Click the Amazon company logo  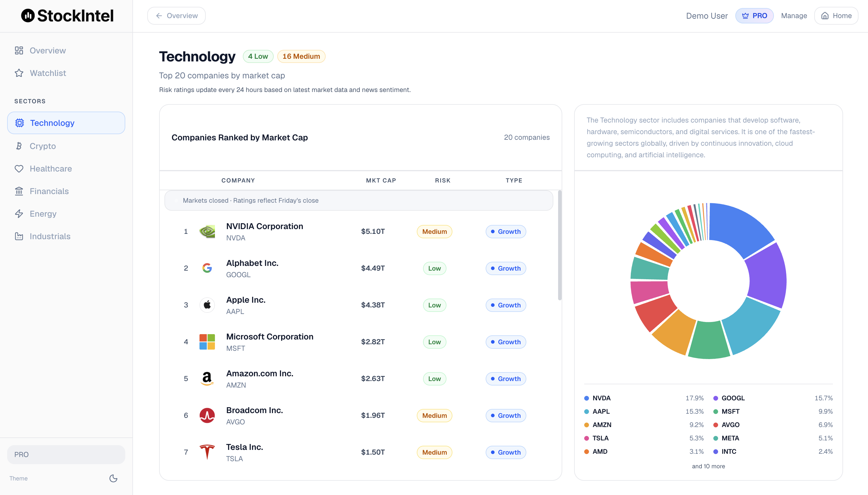(207, 378)
